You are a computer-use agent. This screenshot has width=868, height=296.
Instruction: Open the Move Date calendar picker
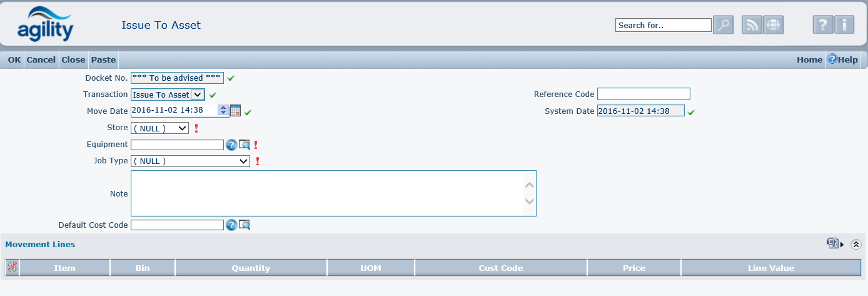(236, 111)
